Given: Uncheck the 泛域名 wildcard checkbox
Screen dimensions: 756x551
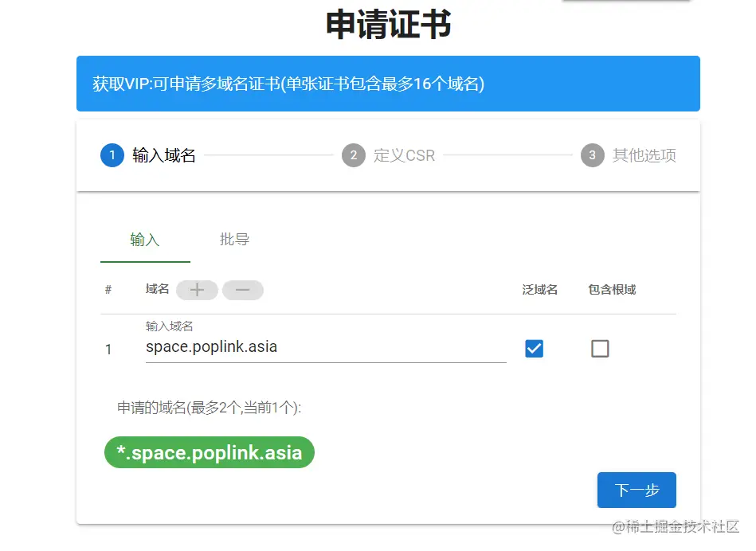Looking at the screenshot, I should click(x=534, y=349).
